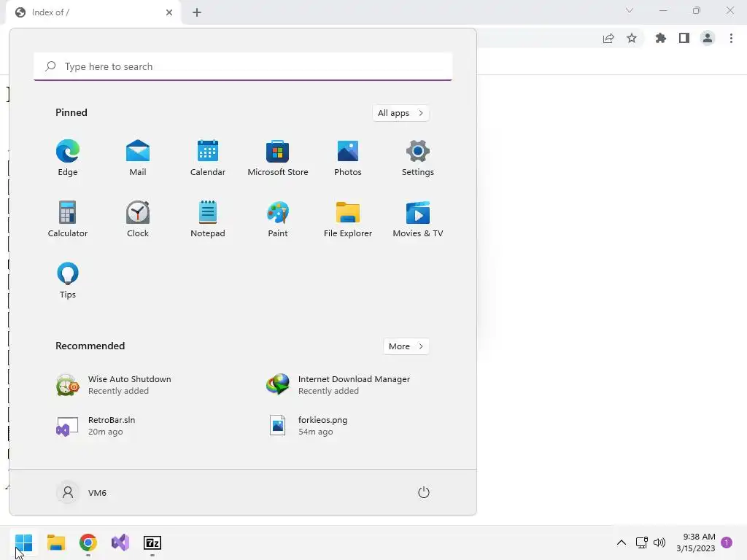The width and height of the screenshot is (747, 560).
Task: Open the VM6 user account menu
Action: [x=82, y=492]
